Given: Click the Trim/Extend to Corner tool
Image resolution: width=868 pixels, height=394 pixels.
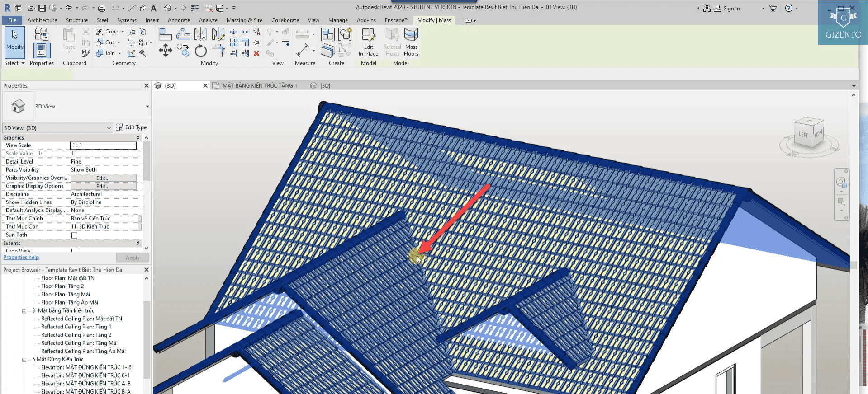Looking at the screenshot, I should click(218, 50).
